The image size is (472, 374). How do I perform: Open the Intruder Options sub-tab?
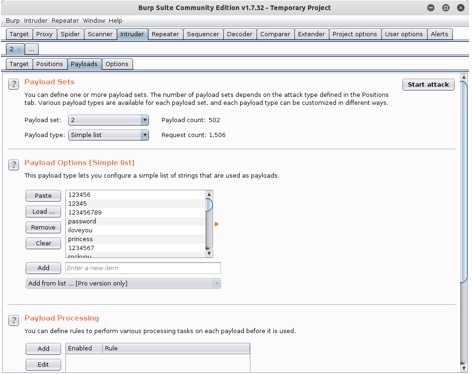[117, 64]
